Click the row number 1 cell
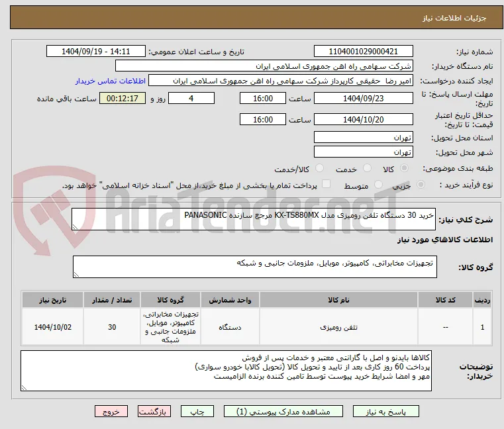The height and width of the screenshot is (429, 504). click(482, 327)
